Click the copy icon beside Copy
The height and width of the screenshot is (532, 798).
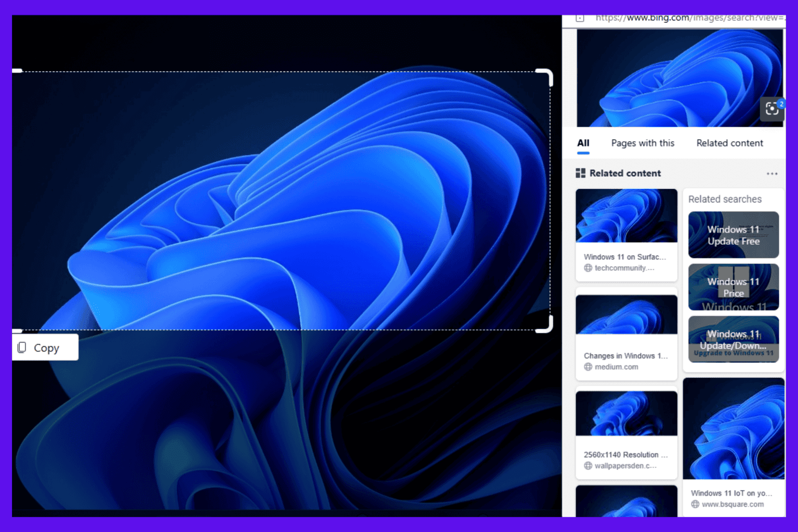click(x=22, y=348)
